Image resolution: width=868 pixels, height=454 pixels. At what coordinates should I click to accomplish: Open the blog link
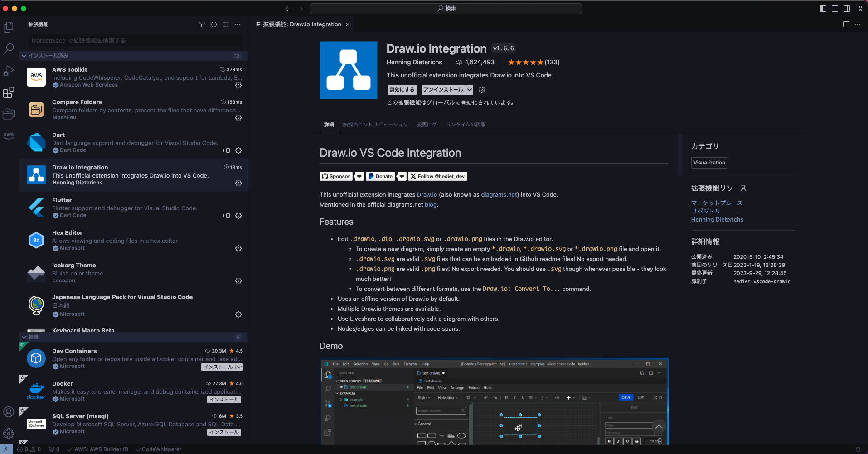coord(431,205)
